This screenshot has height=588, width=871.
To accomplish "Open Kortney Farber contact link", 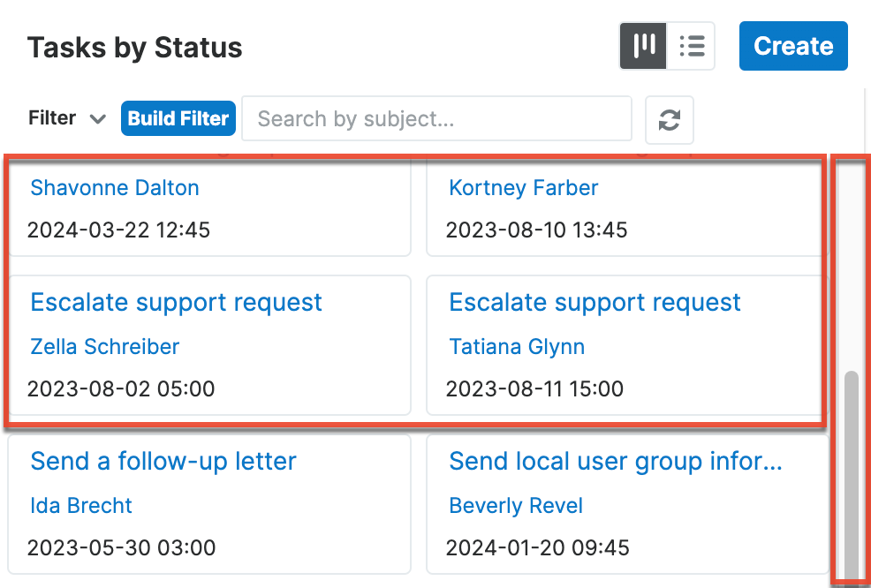I will tap(523, 188).
